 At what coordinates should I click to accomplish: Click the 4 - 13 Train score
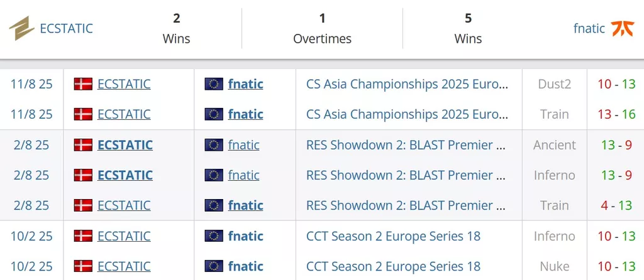616,205
